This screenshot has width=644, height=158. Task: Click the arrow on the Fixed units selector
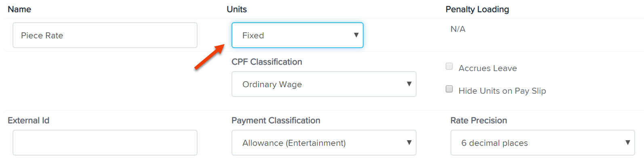pyautogui.click(x=356, y=35)
